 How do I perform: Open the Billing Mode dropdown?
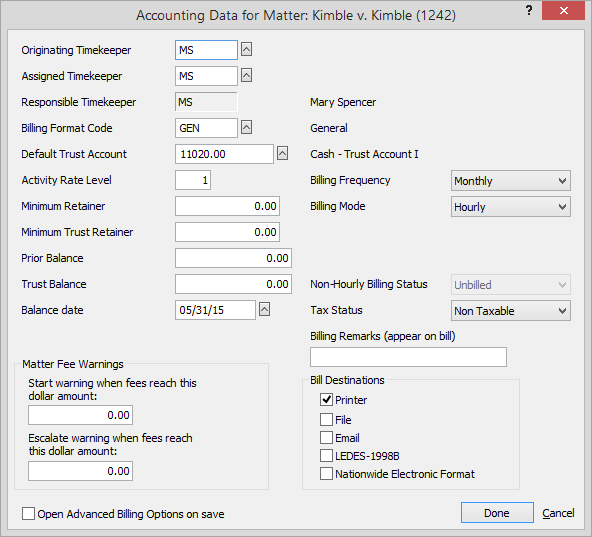pyautogui.click(x=510, y=207)
